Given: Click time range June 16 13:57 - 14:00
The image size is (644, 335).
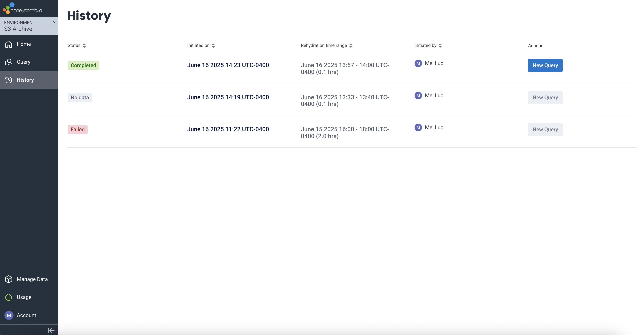Looking at the screenshot, I should point(345,68).
